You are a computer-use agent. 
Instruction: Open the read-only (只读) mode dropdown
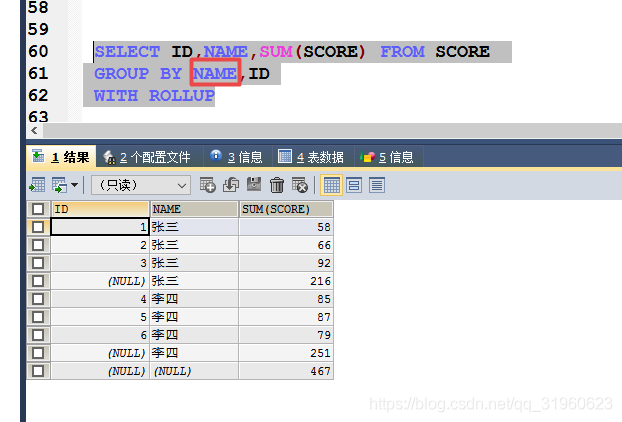140,185
